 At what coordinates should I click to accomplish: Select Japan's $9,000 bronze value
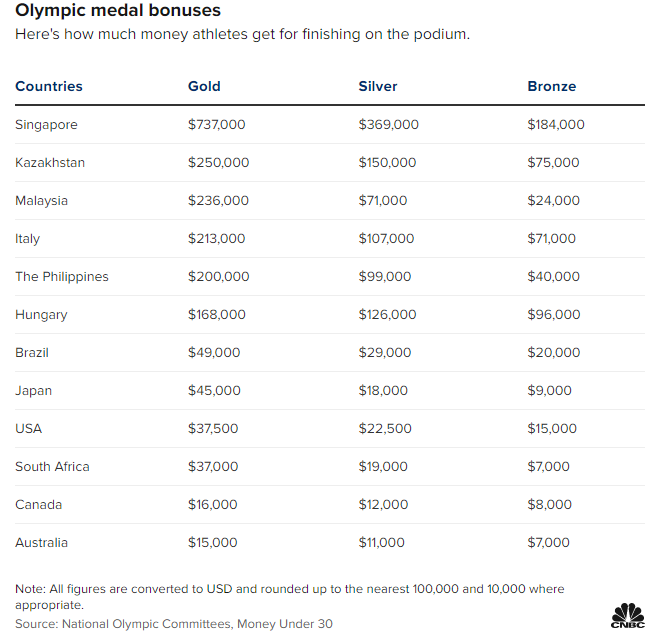tap(549, 390)
